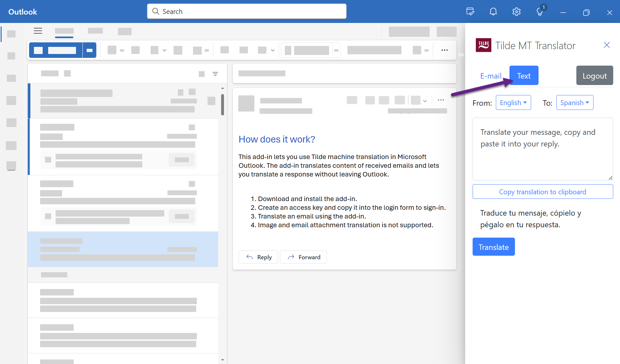Open the My Day calendar-check icon
Image resolution: width=620 pixels, height=364 pixels.
coord(470,12)
